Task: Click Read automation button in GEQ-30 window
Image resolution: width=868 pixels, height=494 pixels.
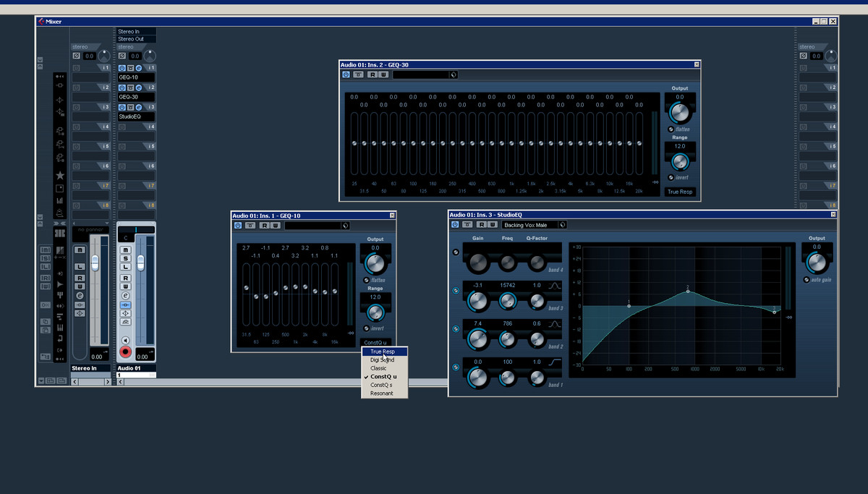Action: pos(372,74)
